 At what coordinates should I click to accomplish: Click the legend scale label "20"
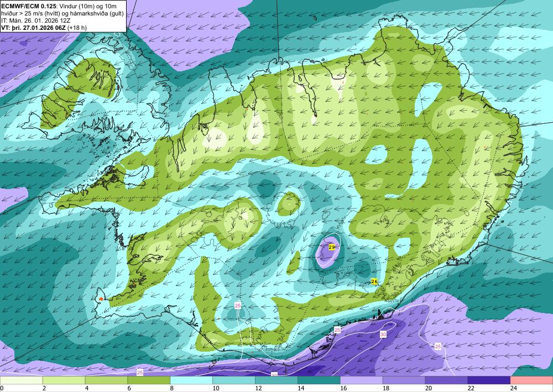tap(429, 389)
